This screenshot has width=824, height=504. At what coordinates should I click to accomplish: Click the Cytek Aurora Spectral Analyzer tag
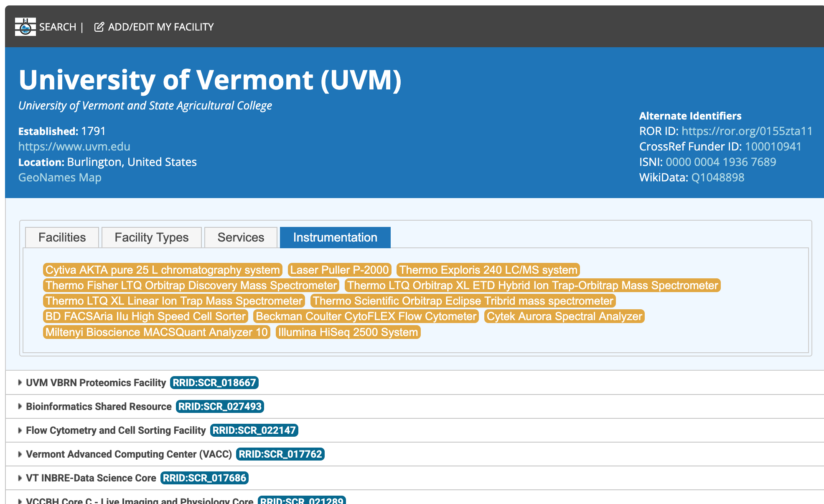tap(564, 316)
